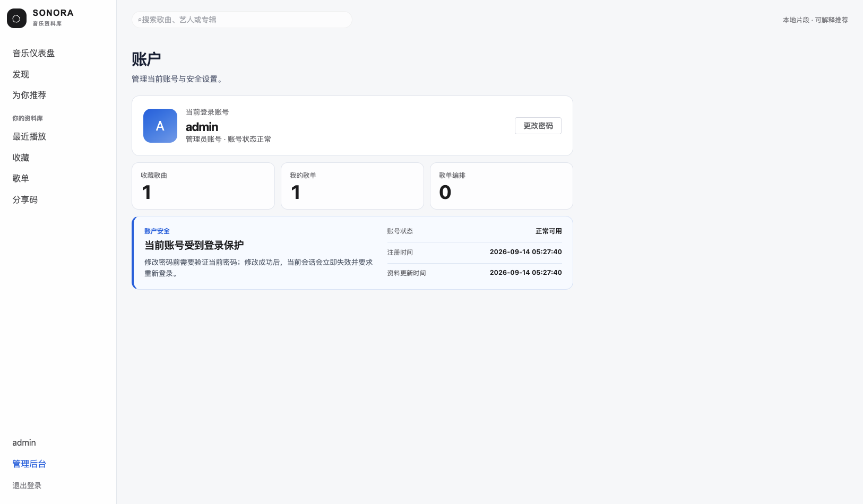Click the search magnifier icon
This screenshot has height=504, width=863.
140,20
